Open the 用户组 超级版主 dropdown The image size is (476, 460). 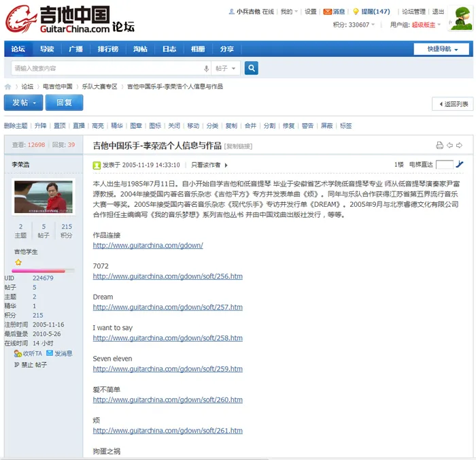[x=415, y=24]
